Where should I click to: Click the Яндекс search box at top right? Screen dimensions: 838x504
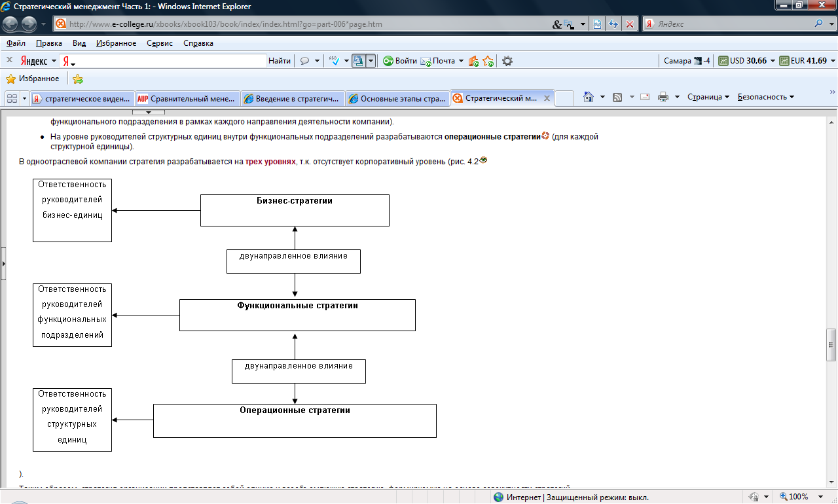click(733, 24)
